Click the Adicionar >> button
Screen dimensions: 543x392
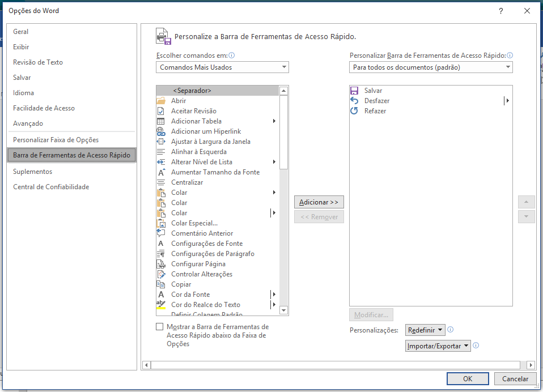click(319, 202)
